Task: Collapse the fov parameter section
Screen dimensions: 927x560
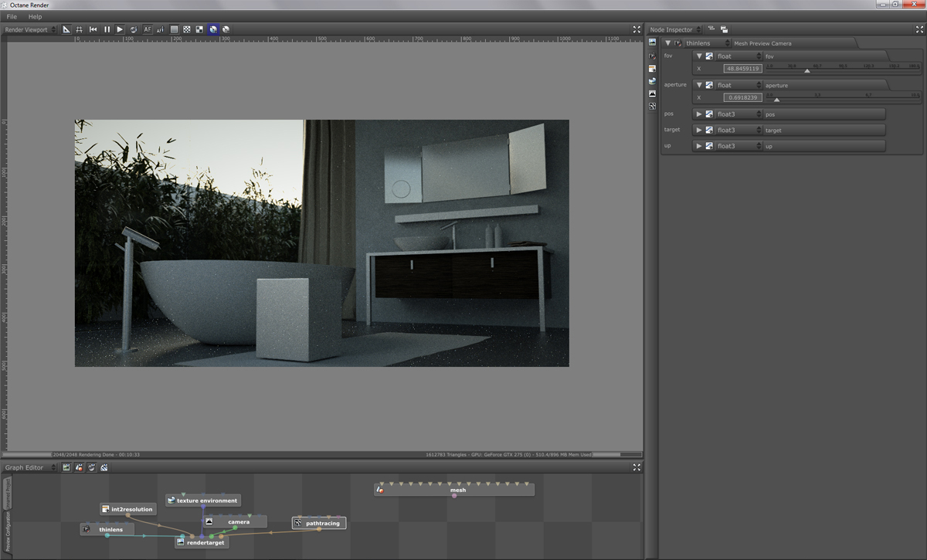Action: tap(699, 56)
